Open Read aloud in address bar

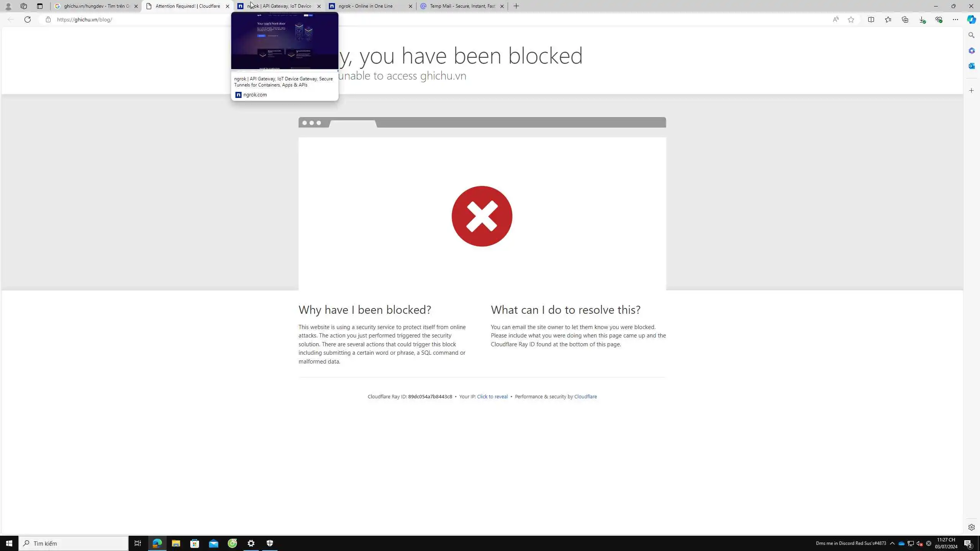[835, 20]
